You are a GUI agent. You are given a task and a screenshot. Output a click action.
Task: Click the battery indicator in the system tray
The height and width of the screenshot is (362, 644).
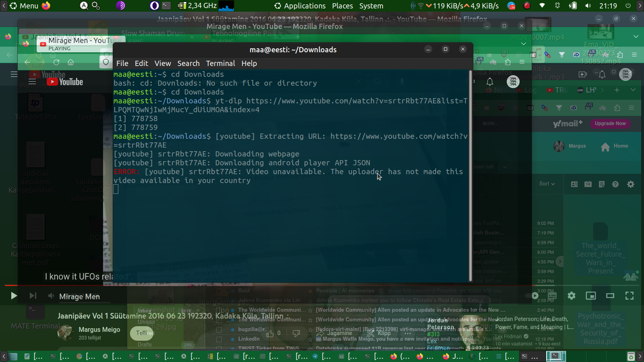tap(573, 6)
